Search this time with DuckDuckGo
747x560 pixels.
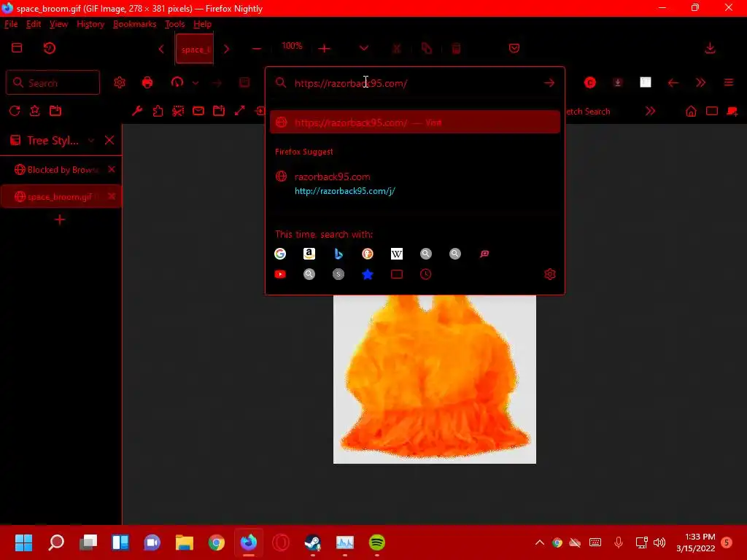click(x=368, y=254)
